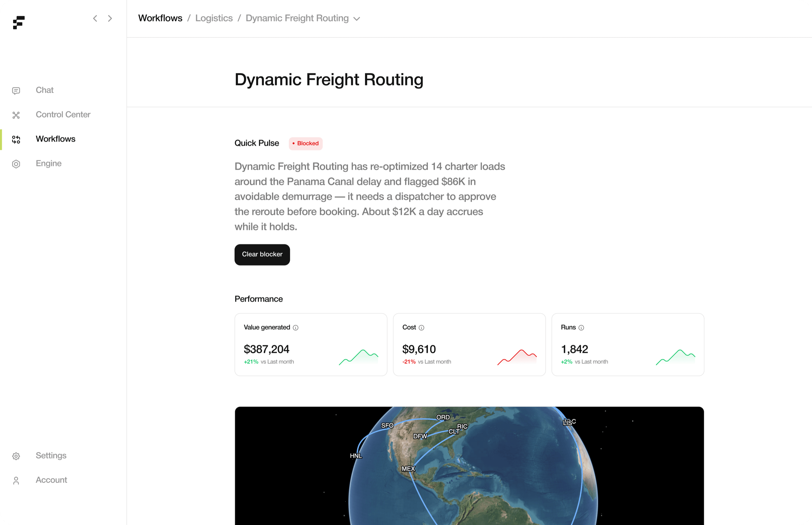
Task: Open Control Center from the sidebar
Action: [x=63, y=115]
